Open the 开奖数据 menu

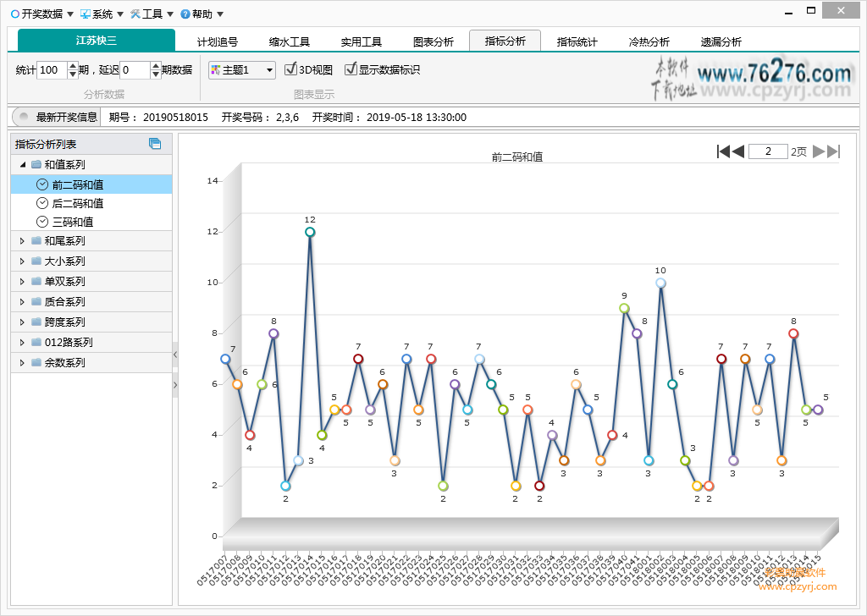pos(42,14)
